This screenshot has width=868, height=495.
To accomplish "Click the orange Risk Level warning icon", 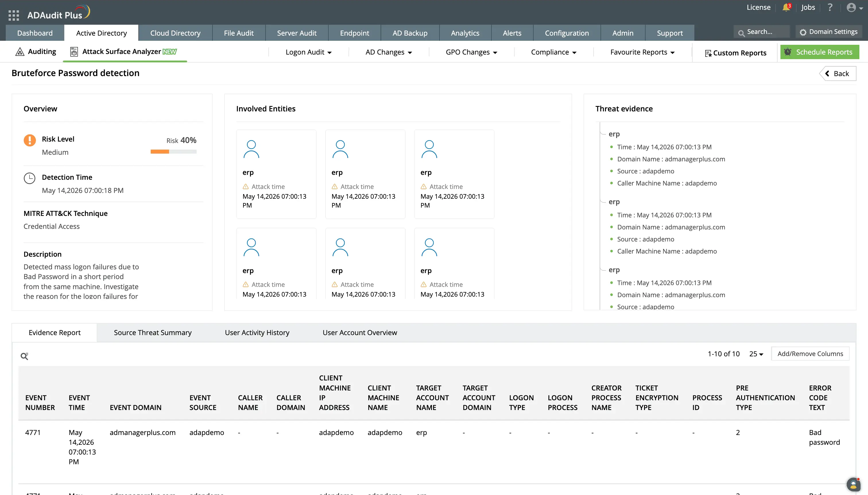I will [30, 140].
